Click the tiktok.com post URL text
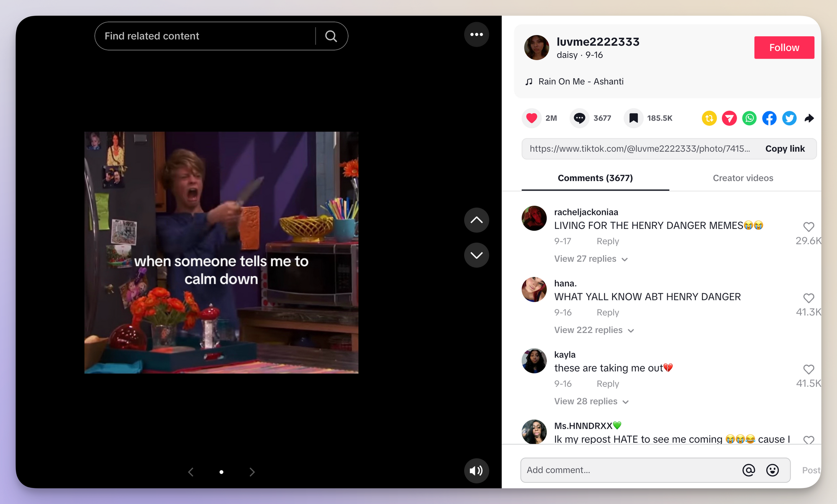Screen dimensions: 837x504 click(639, 149)
